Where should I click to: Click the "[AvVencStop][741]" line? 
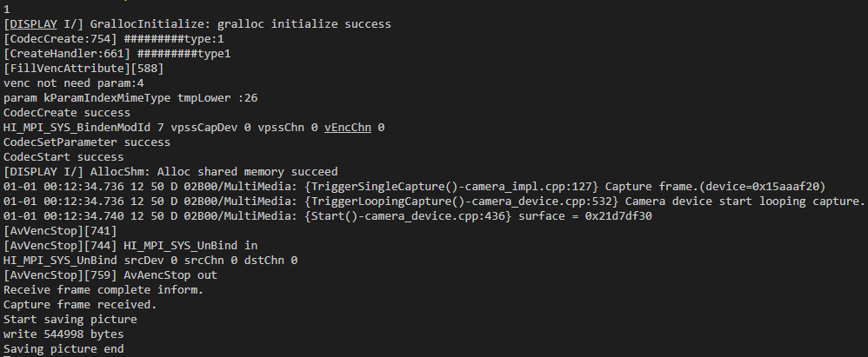click(x=60, y=230)
